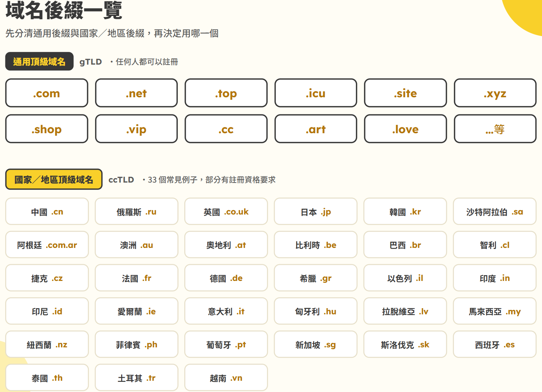This screenshot has height=392, width=542.
Task: Choose the .love suffix box
Action: (x=406, y=129)
